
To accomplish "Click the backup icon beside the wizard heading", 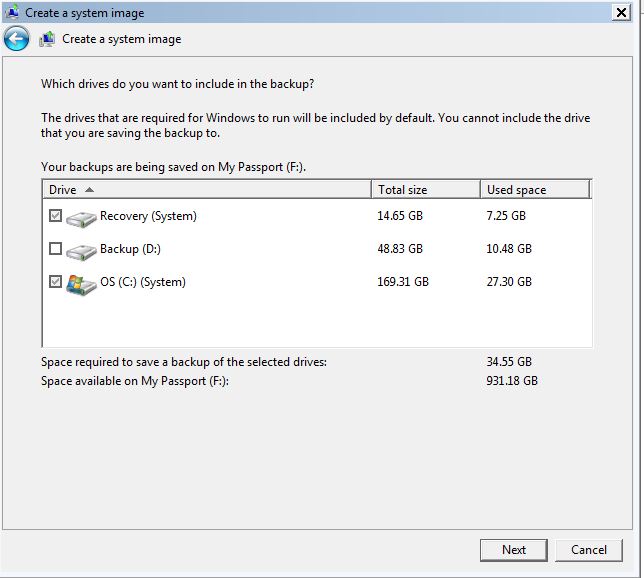I will point(47,39).
